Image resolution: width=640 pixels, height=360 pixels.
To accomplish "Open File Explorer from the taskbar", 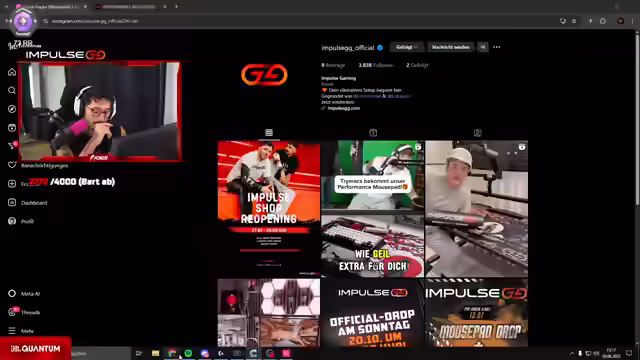I will 156,353.
